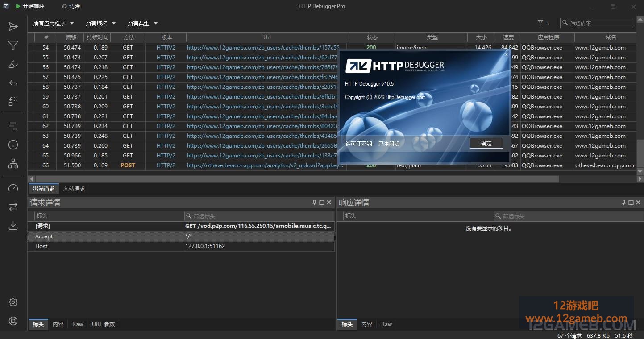This screenshot has width=644, height=339.
Task: Switch to the 出站请求 tab
Action: pyautogui.click(x=44, y=189)
